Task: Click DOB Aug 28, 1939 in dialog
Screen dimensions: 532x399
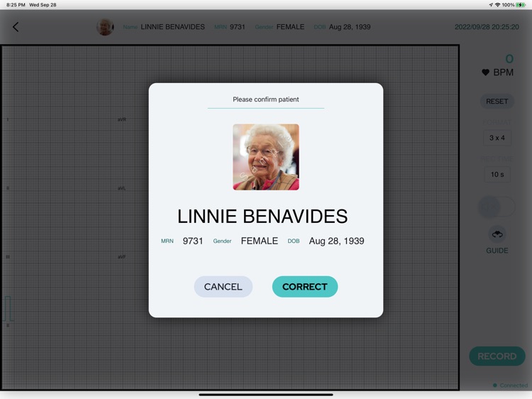Action: pos(336,241)
